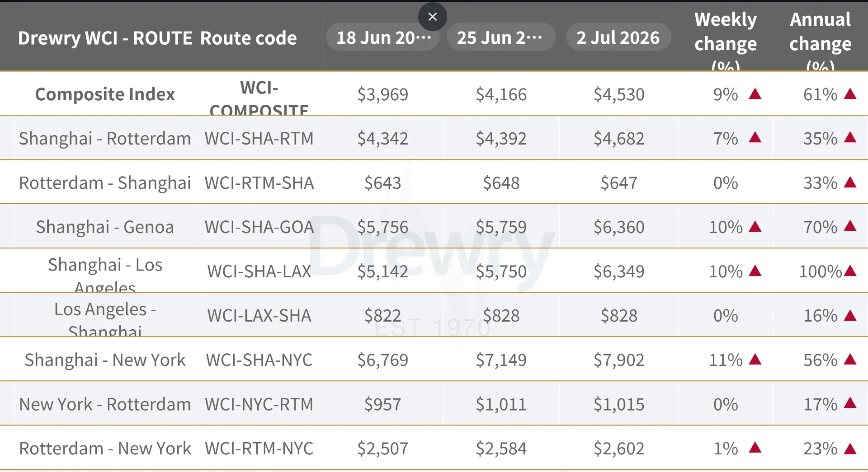Select the 2 Jul 2026 date pill
Screen dimensions: 868x472
click(x=618, y=37)
